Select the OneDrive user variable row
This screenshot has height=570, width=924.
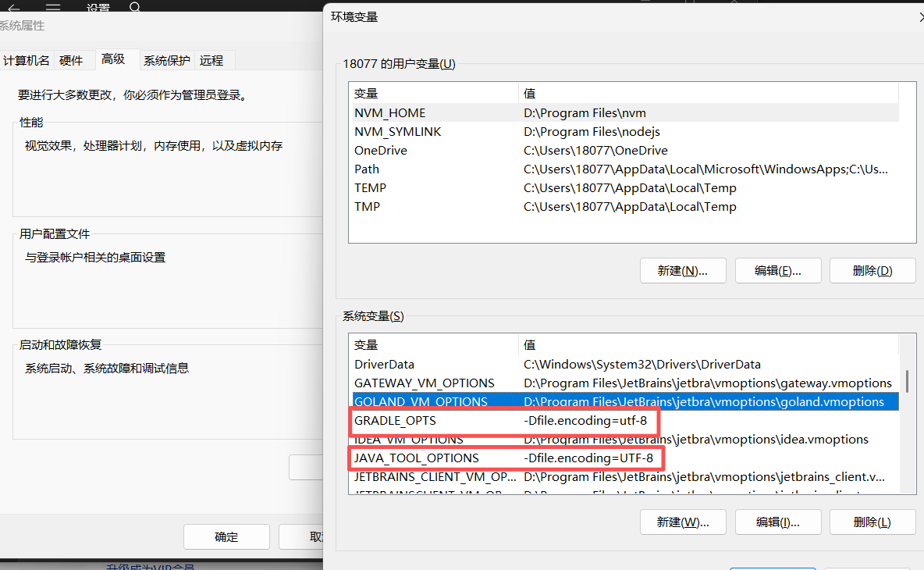tap(625, 151)
